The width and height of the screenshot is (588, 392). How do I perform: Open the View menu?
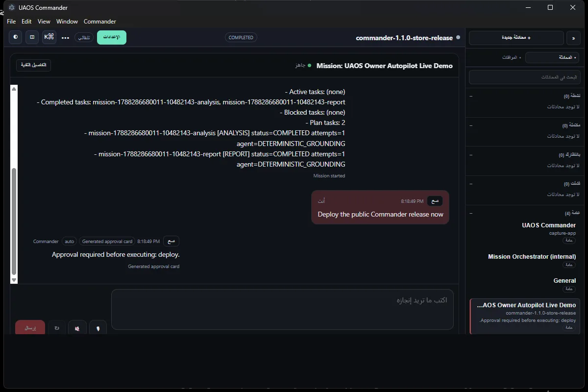click(44, 22)
